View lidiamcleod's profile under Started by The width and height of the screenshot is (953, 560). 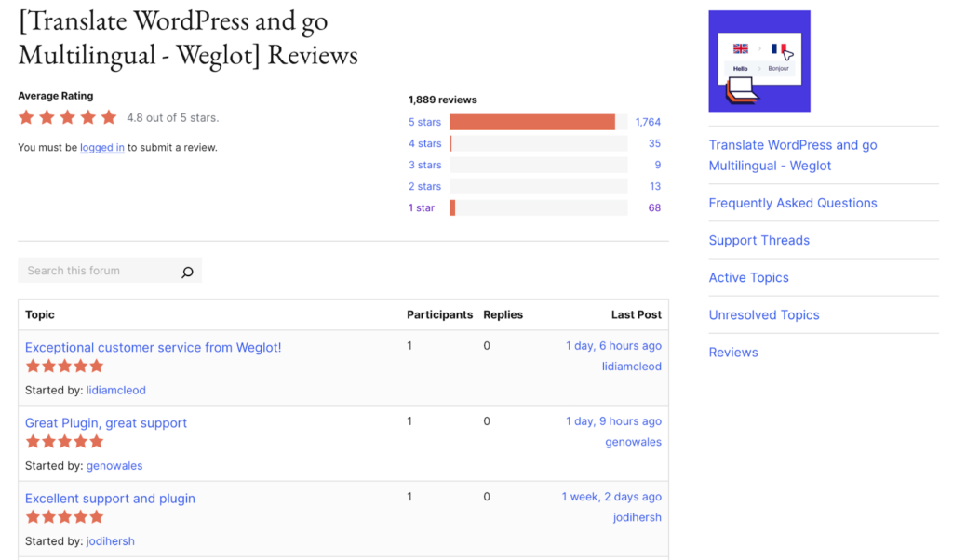[116, 390]
